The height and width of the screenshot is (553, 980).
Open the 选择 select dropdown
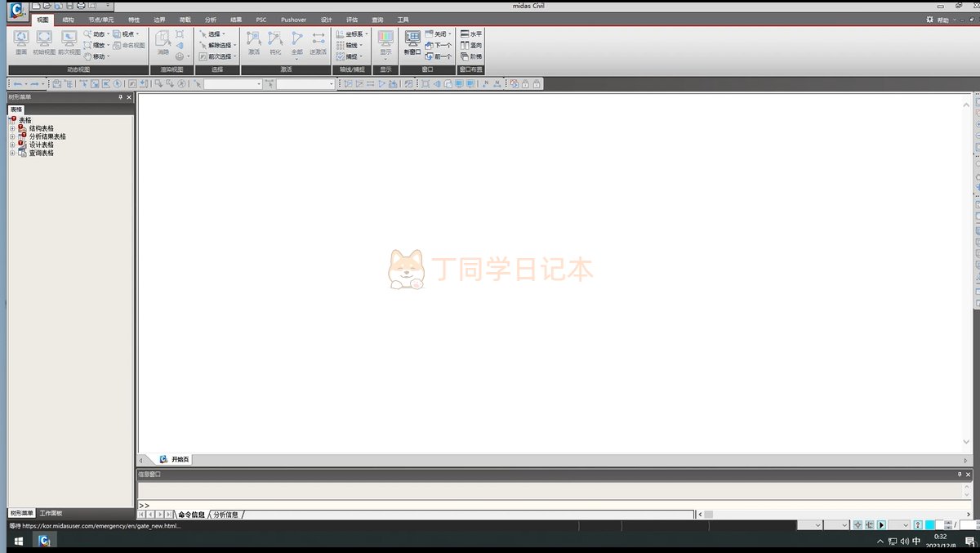(x=213, y=34)
